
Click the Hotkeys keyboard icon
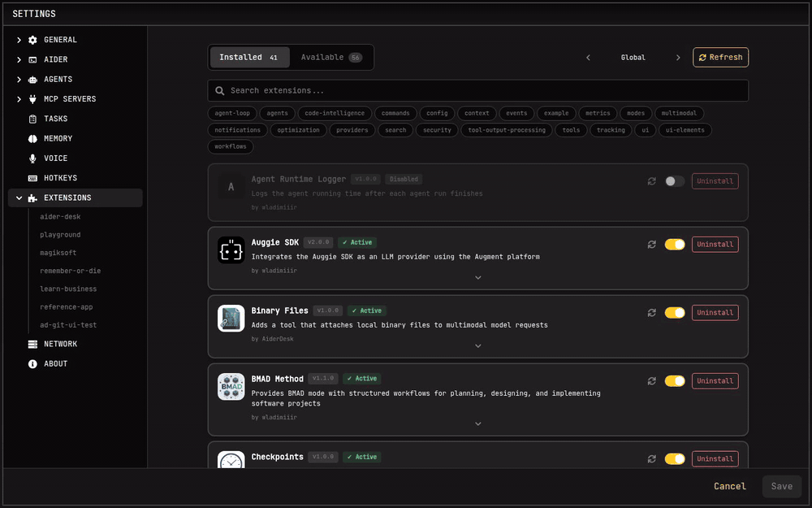click(32, 178)
